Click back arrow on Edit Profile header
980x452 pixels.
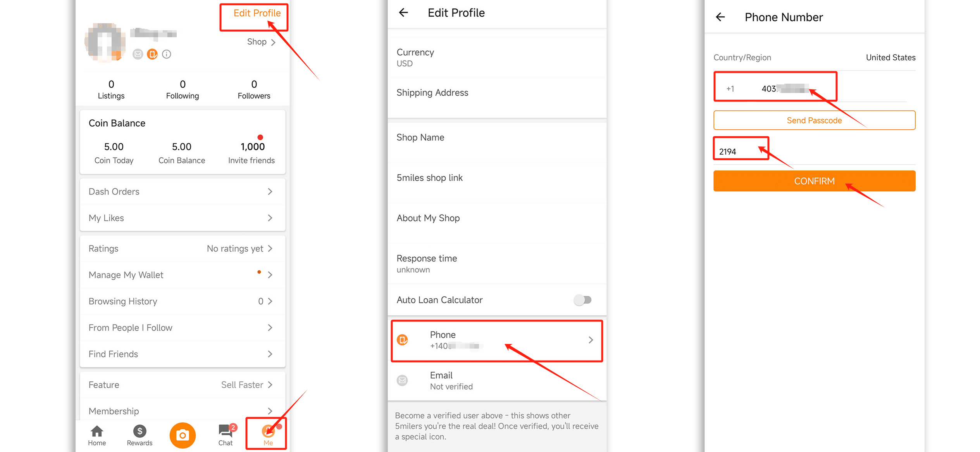point(403,13)
